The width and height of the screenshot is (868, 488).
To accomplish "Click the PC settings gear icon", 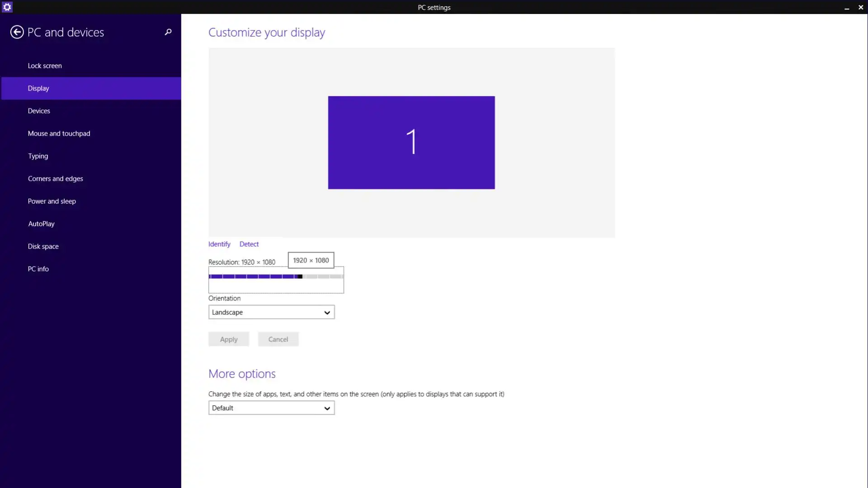I will click(7, 7).
